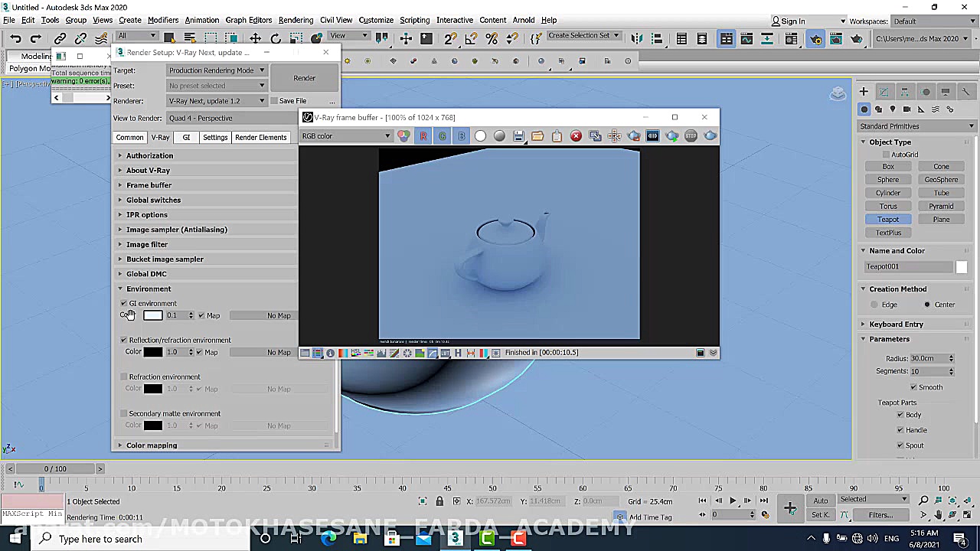Open the RGB color channel dropdown
The image size is (980, 551).
click(x=345, y=136)
